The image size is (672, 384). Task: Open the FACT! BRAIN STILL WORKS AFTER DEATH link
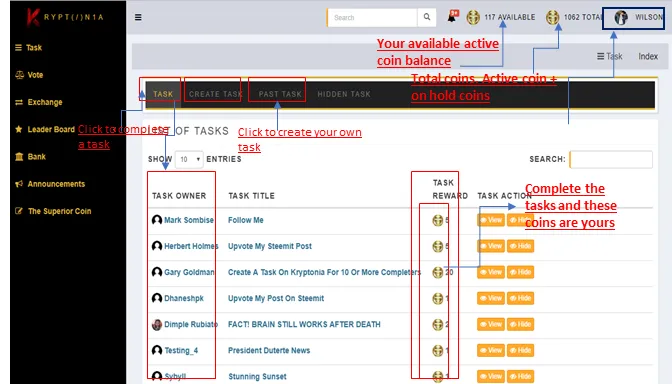pyautogui.click(x=304, y=324)
